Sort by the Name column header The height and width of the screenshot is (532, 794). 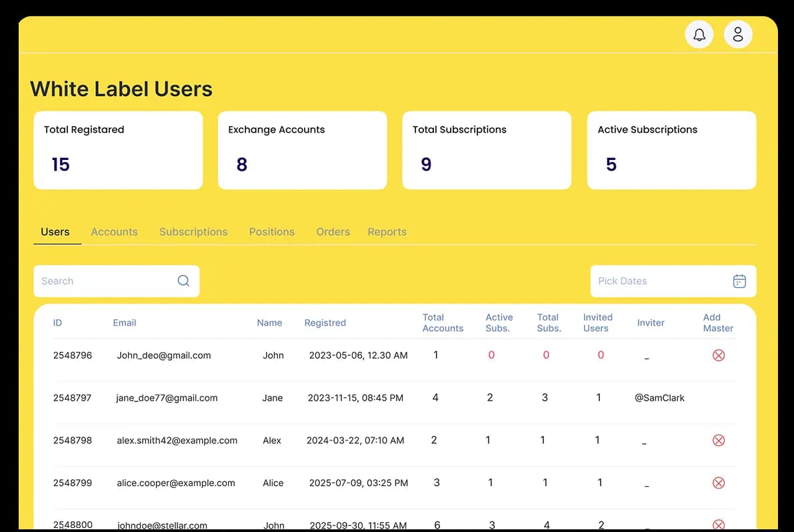[x=269, y=323]
